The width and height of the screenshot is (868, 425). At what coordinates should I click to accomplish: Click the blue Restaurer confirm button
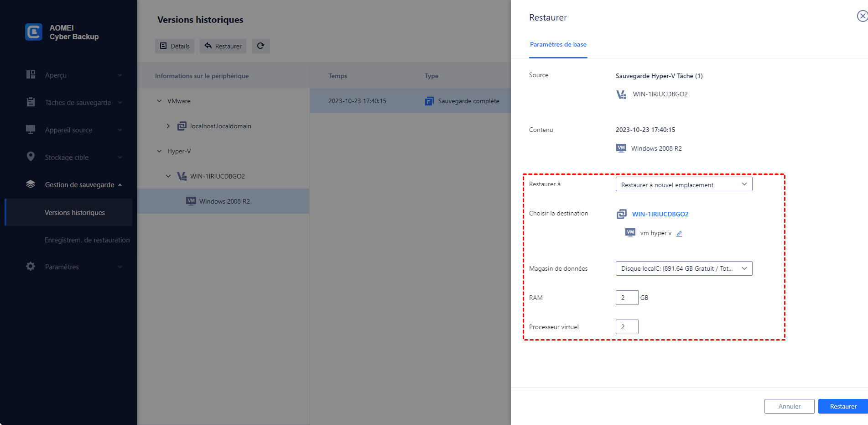pos(843,406)
